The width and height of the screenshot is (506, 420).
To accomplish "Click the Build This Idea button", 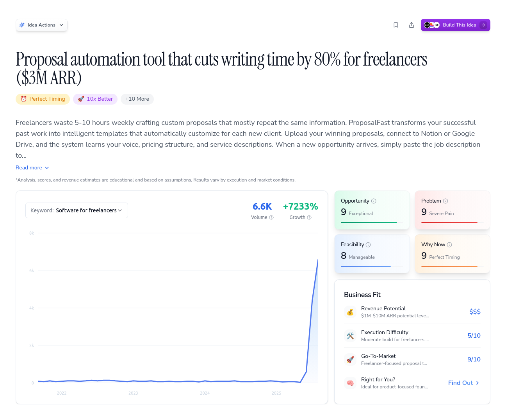I will (455, 25).
